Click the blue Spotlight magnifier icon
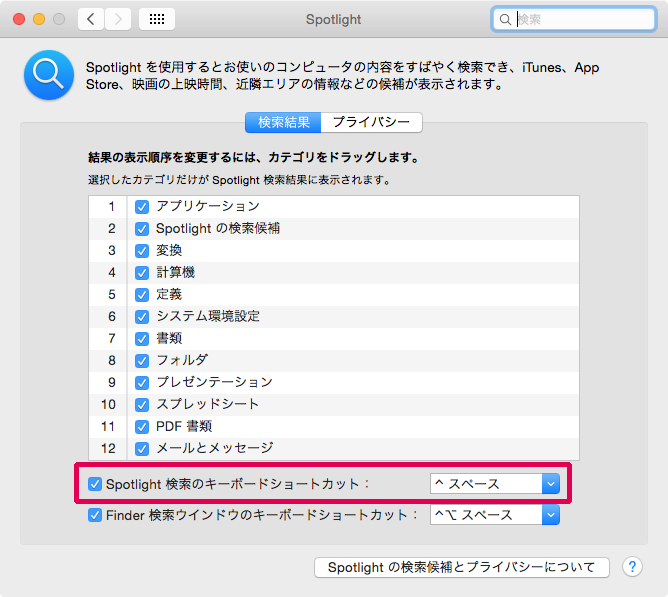The width and height of the screenshot is (668, 597). [x=49, y=75]
